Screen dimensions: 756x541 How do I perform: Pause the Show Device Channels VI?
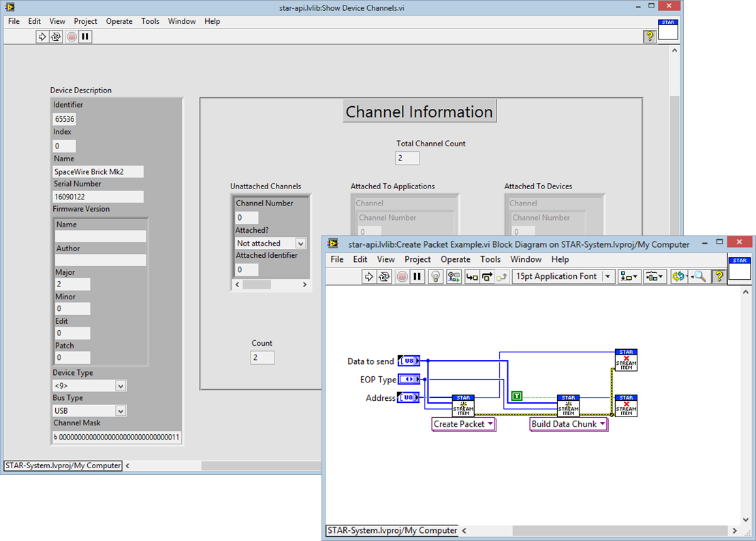[x=85, y=37]
